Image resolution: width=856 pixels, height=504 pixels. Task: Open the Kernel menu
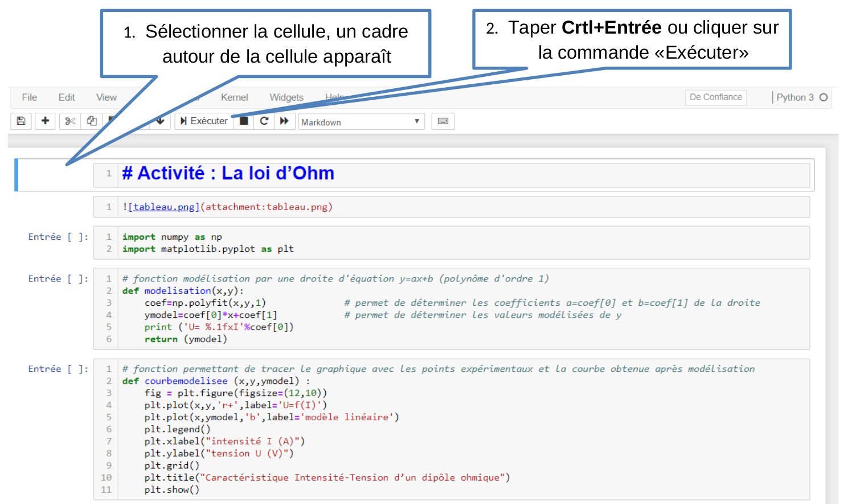click(x=234, y=97)
